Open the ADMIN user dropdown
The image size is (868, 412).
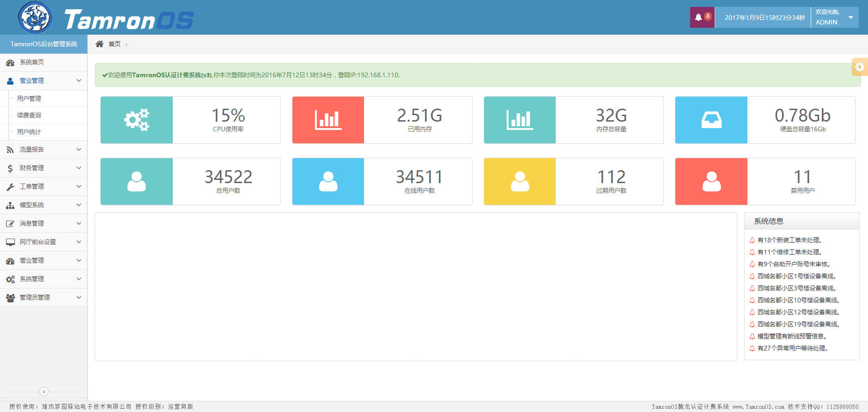[x=834, y=18]
